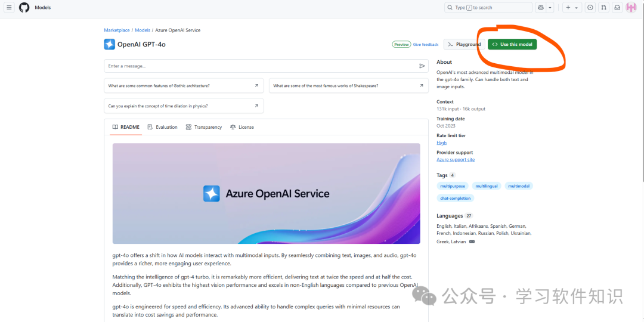Image resolution: width=644 pixels, height=322 pixels.
Task: Open the create new plus menu
Action: click(x=572, y=7)
